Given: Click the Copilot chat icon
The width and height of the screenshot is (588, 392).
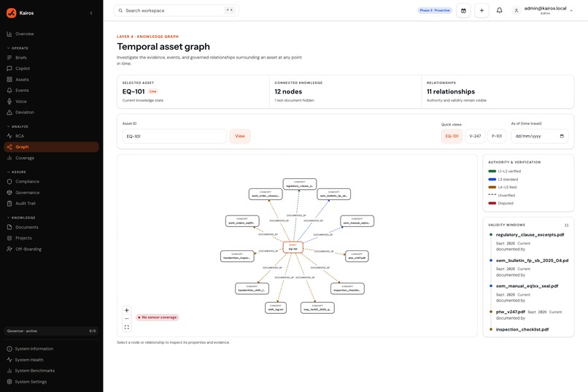Looking at the screenshot, I should coord(9,69).
